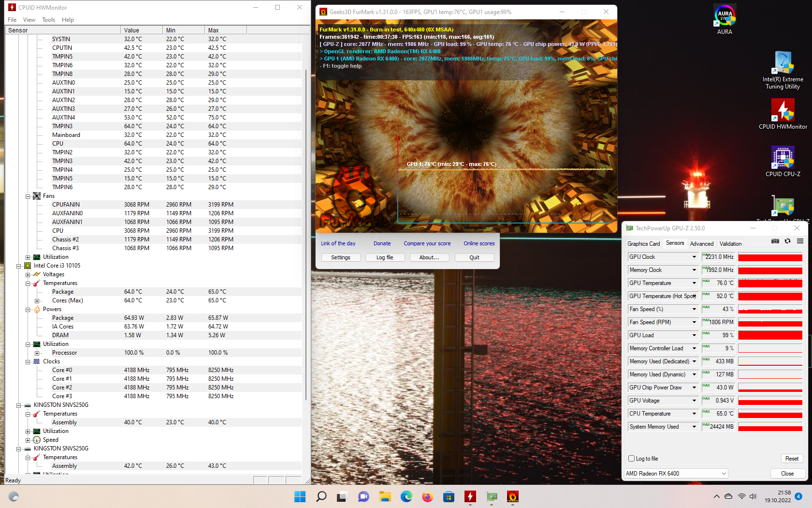Take a screenshot with GPU-Z camera icon

coord(775,240)
